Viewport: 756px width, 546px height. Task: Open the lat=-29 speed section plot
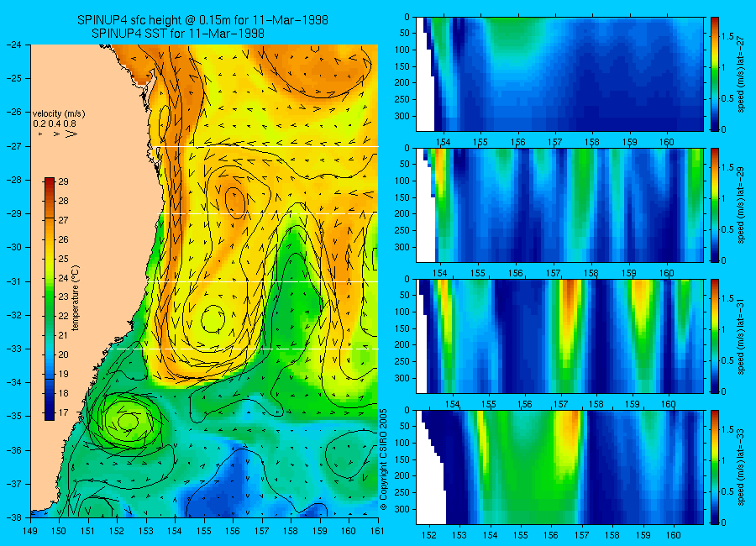[559, 205]
